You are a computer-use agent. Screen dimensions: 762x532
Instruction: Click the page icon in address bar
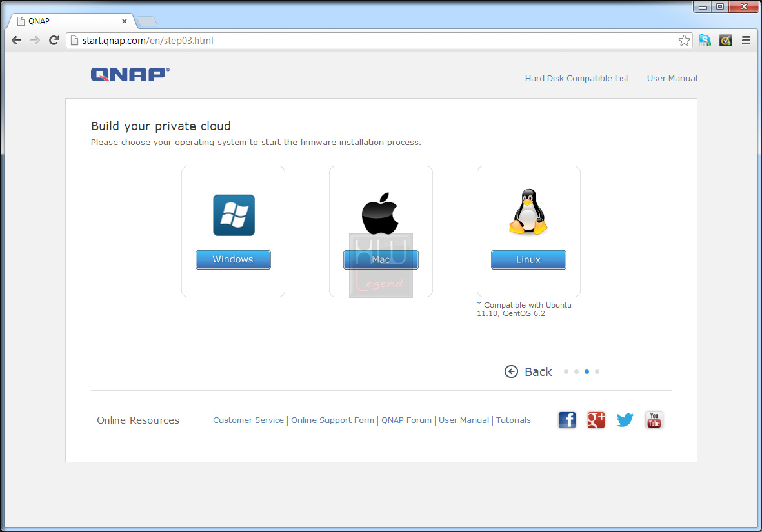click(x=74, y=41)
